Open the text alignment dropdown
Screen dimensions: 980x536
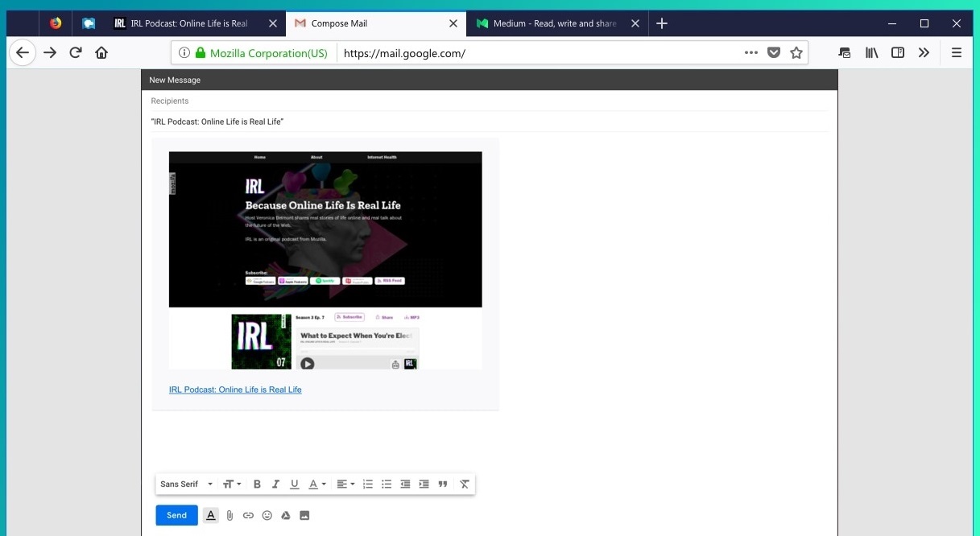[345, 484]
